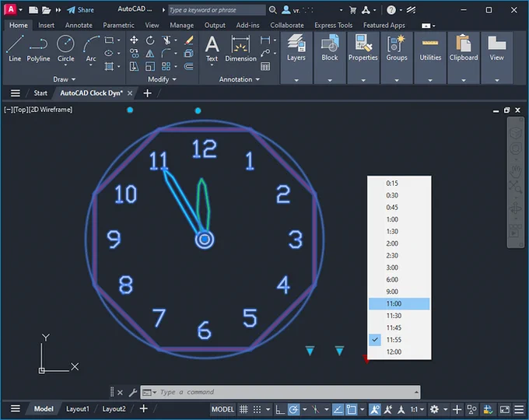
Task: Click the Trim tool icon
Action: click(x=166, y=40)
